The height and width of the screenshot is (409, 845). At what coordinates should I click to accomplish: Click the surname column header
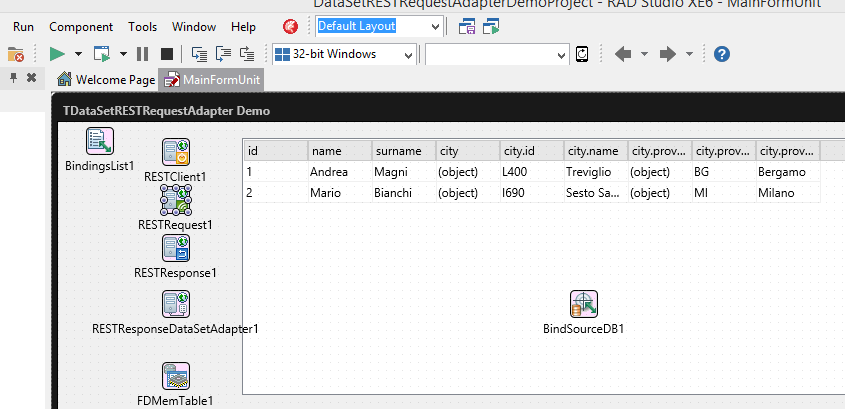coord(404,151)
